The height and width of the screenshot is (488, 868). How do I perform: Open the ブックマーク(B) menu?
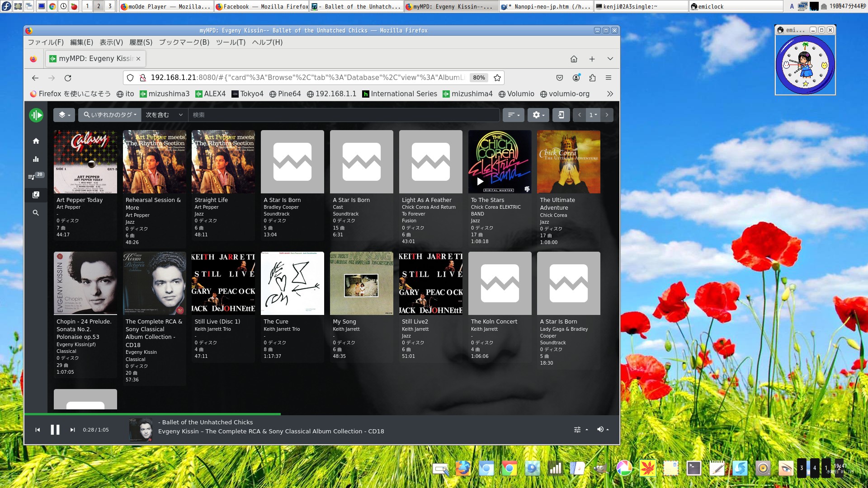pos(184,42)
